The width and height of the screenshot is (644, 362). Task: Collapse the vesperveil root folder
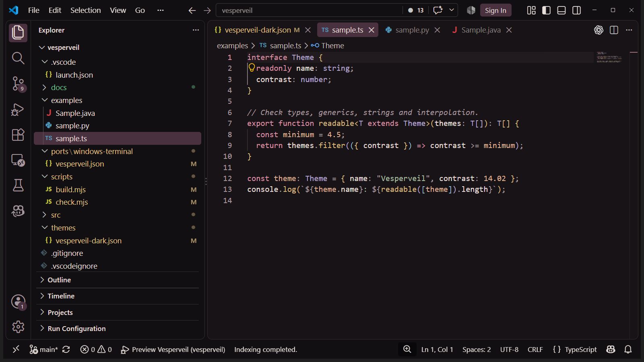42,47
